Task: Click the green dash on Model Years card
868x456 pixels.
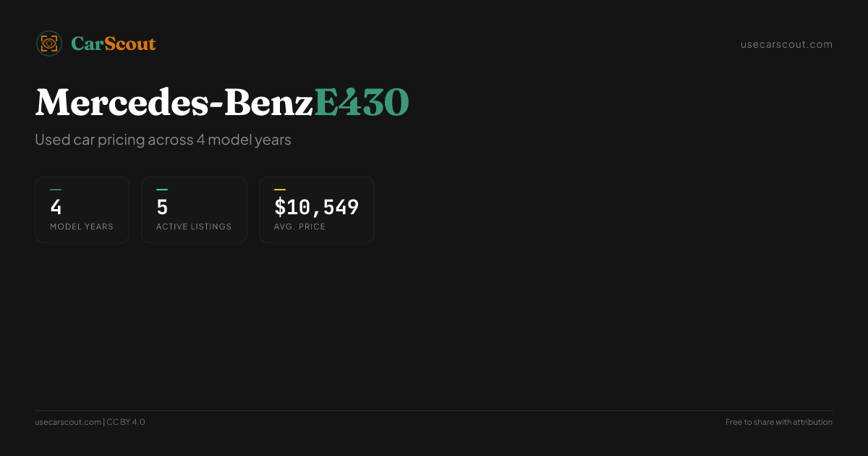Action: 56,190
